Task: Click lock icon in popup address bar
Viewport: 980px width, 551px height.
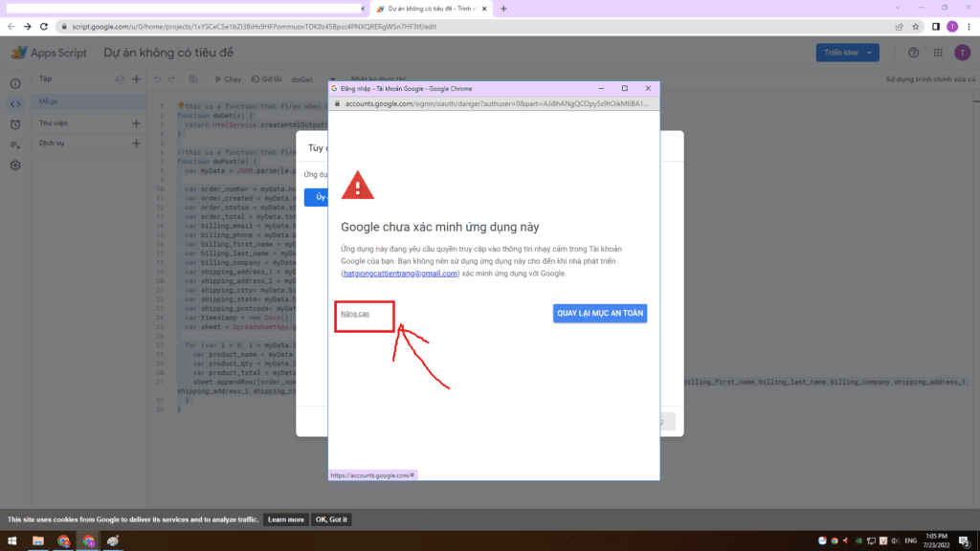Action: pyautogui.click(x=338, y=103)
